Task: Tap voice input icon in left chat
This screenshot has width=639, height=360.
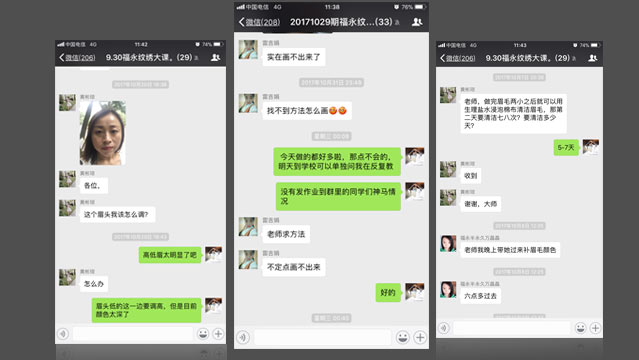Action: coord(63,334)
